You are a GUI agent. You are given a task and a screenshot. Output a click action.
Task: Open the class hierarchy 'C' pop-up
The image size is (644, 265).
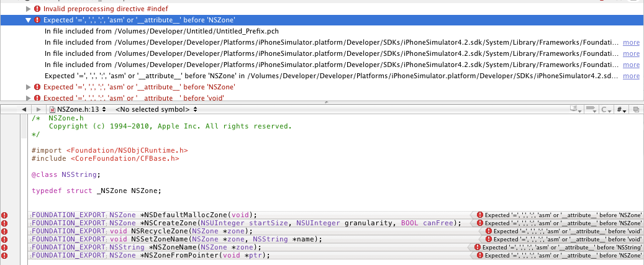tap(606, 109)
